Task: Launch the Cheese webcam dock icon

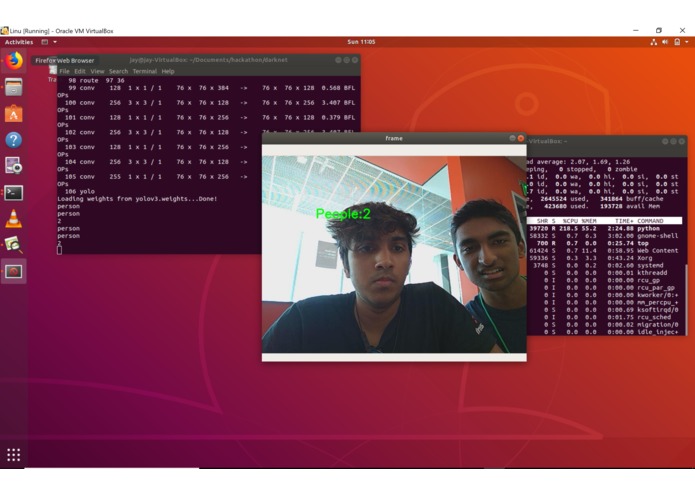Action: click(14, 166)
